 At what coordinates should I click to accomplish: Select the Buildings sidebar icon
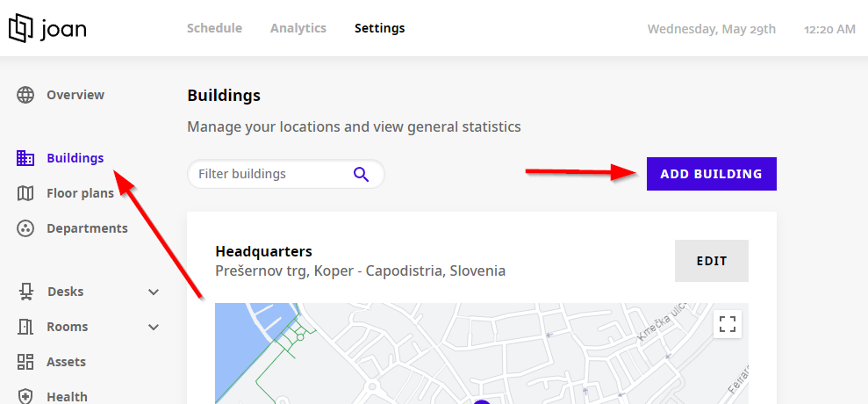(25, 158)
